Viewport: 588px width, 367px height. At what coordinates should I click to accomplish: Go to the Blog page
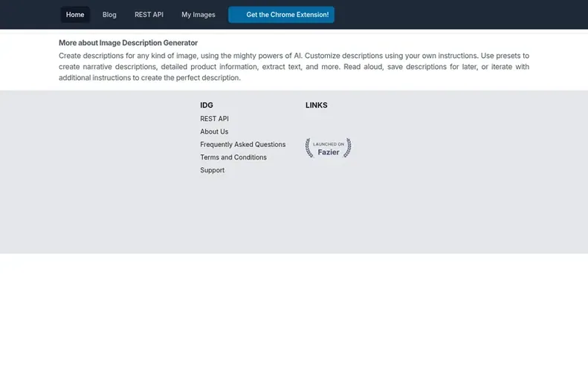click(x=109, y=15)
